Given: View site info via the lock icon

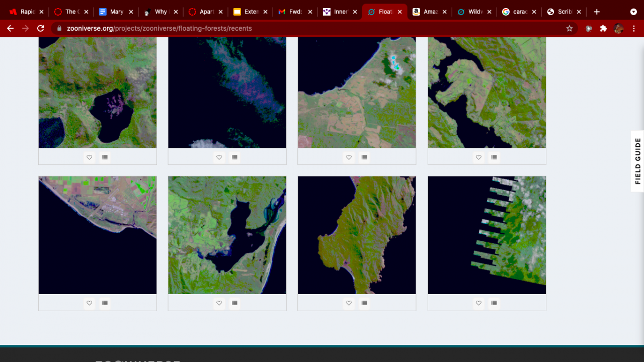Looking at the screenshot, I should 59,29.
